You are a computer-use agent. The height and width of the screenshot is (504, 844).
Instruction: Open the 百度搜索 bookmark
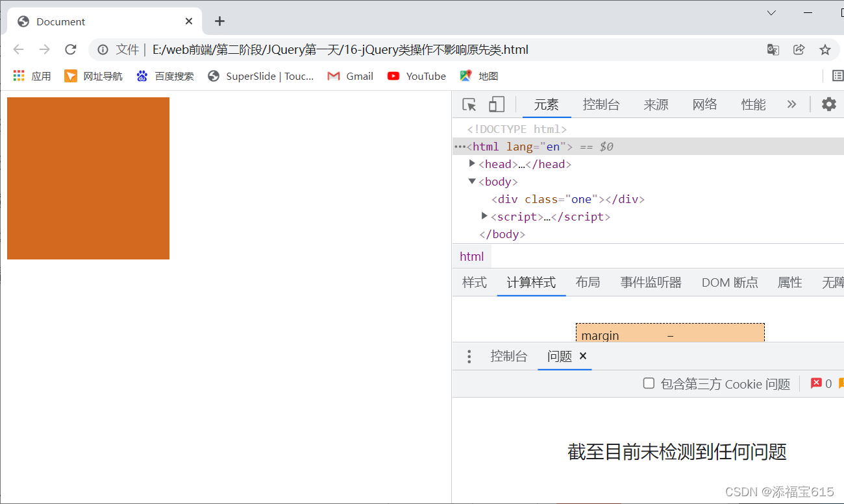[165, 76]
